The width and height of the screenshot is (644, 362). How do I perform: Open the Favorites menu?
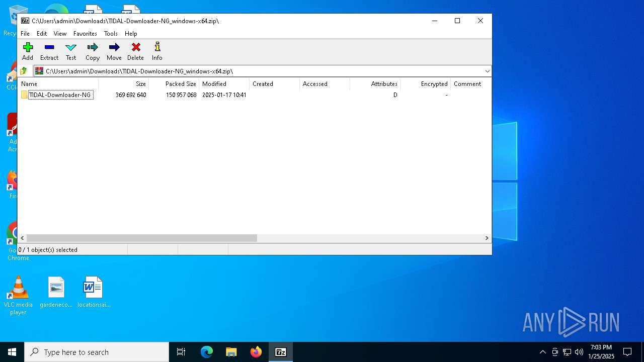tap(85, 34)
